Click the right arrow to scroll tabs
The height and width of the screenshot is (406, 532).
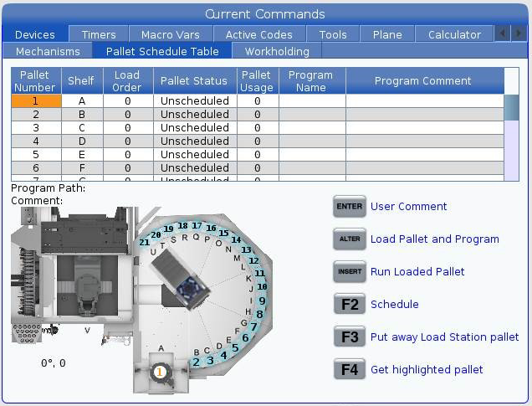point(518,34)
